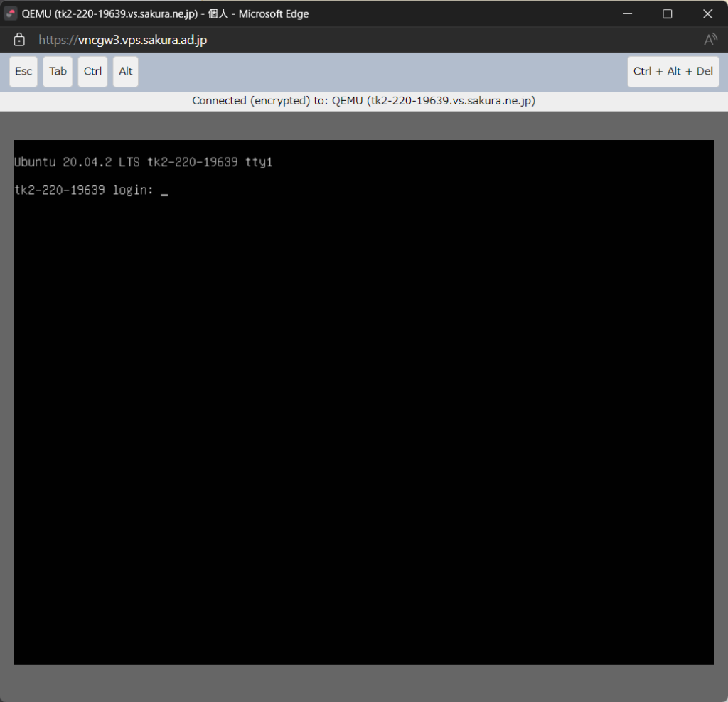Click the Connected (encrypted) status text
The image size is (728, 702).
point(363,101)
